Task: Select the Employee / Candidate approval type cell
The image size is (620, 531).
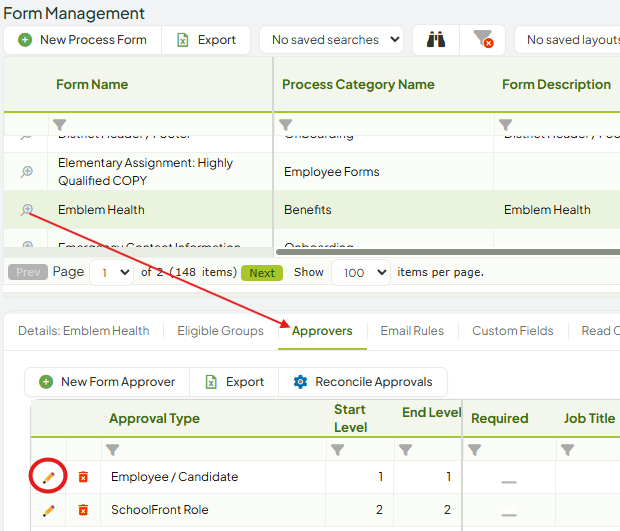Action: point(213,477)
